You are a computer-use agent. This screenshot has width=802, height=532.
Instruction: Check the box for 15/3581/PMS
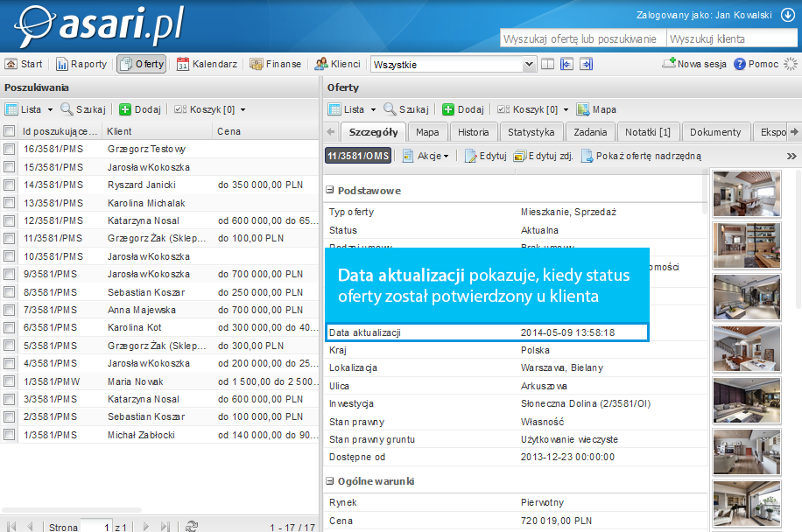point(9,167)
